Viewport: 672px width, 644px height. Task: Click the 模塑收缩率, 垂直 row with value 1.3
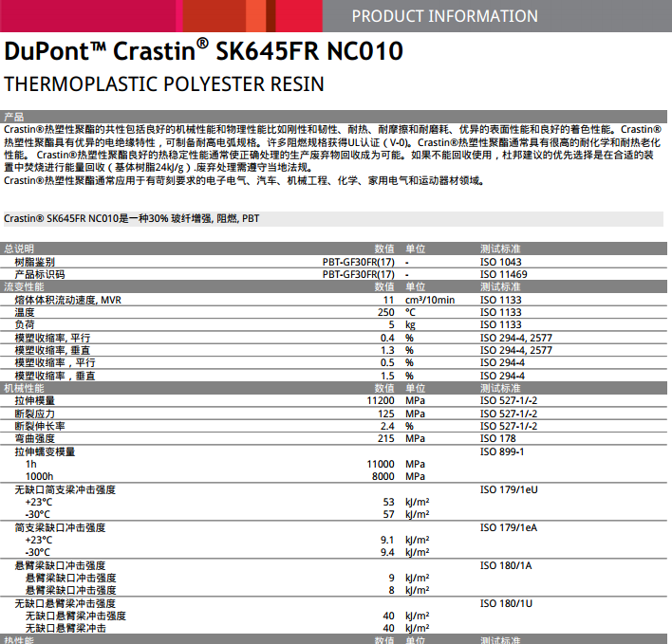[333, 350]
